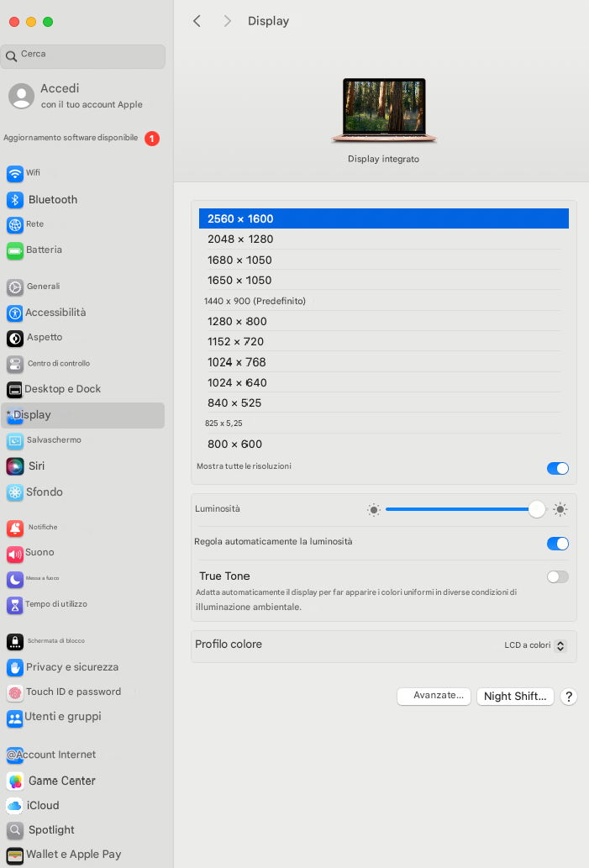Select resolution 1280 × 800
This screenshot has height=868, width=589.
[x=384, y=321]
